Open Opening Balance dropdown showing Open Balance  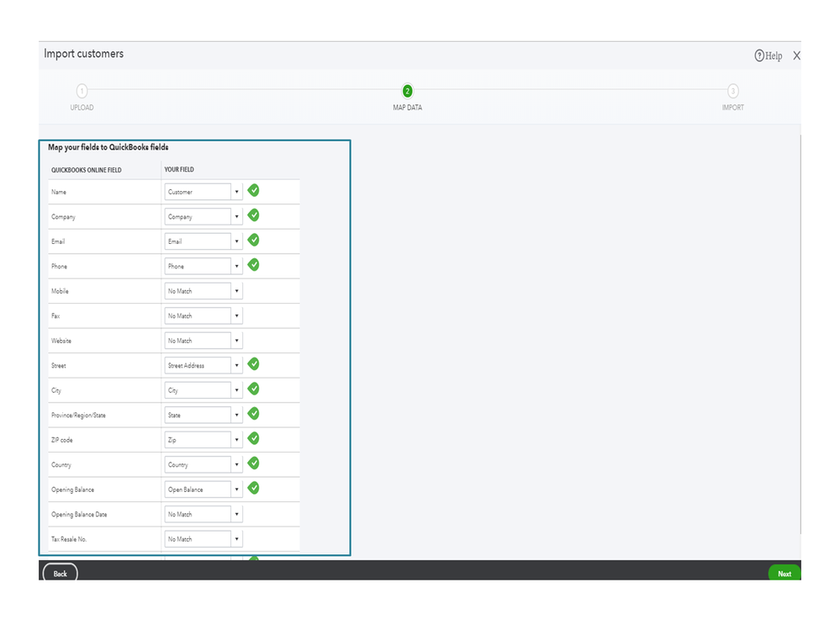coord(203,490)
